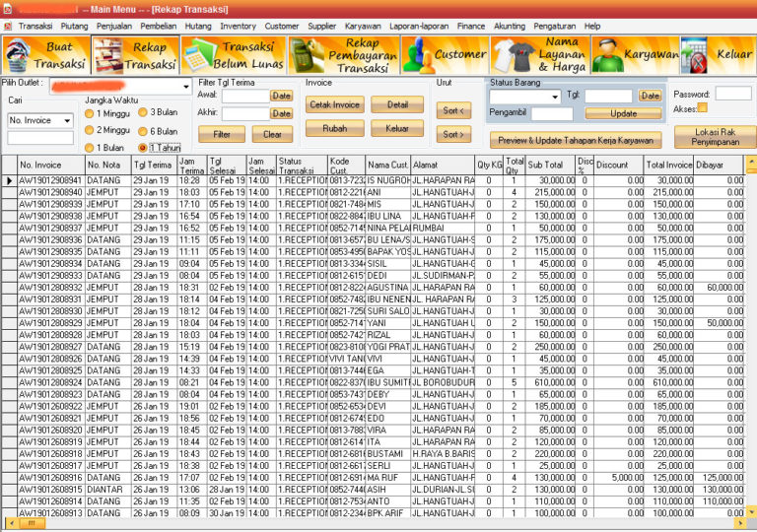Click the 5,000.00 Discount cell
This screenshot has height=532, width=757.
[619, 478]
